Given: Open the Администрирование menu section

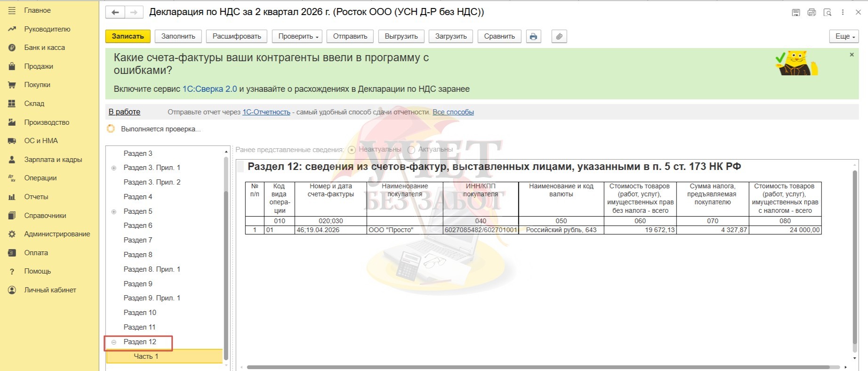Looking at the screenshot, I should [x=57, y=234].
